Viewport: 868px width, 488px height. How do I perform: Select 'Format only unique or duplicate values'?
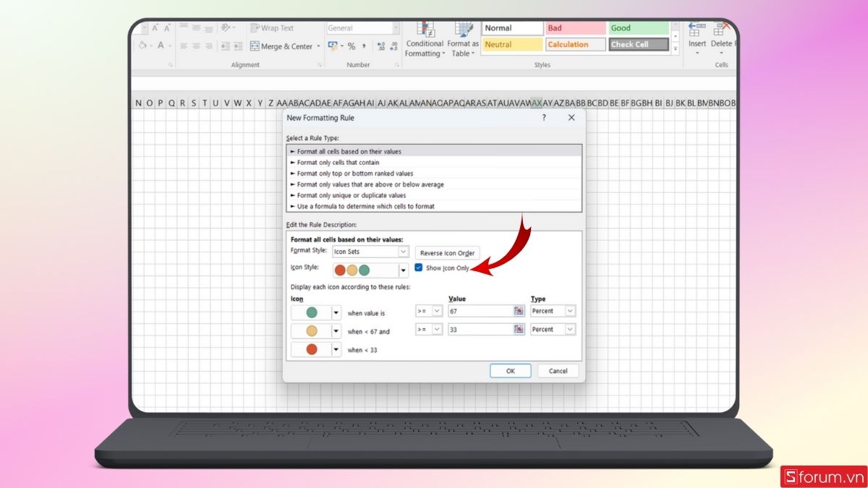pyautogui.click(x=434, y=195)
